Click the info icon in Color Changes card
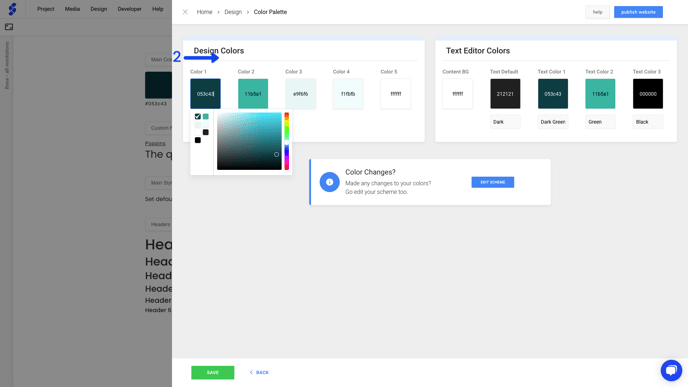Screen dimensions: 688x387 pos(330,182)
